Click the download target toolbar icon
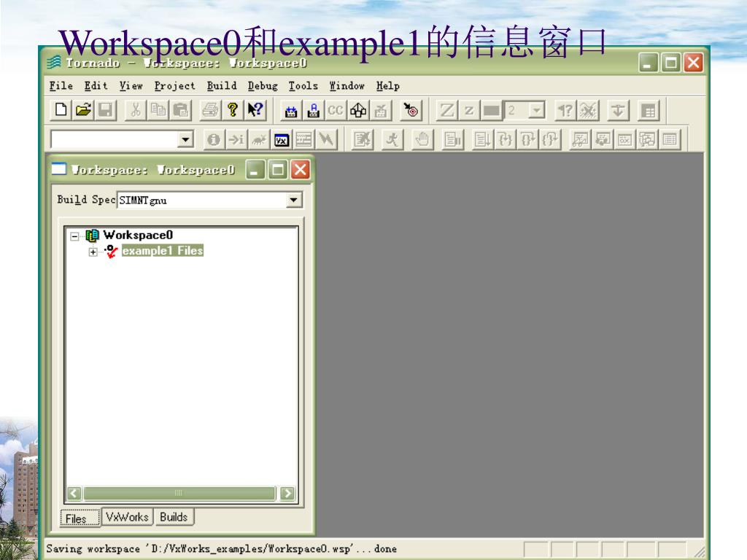 381,111
